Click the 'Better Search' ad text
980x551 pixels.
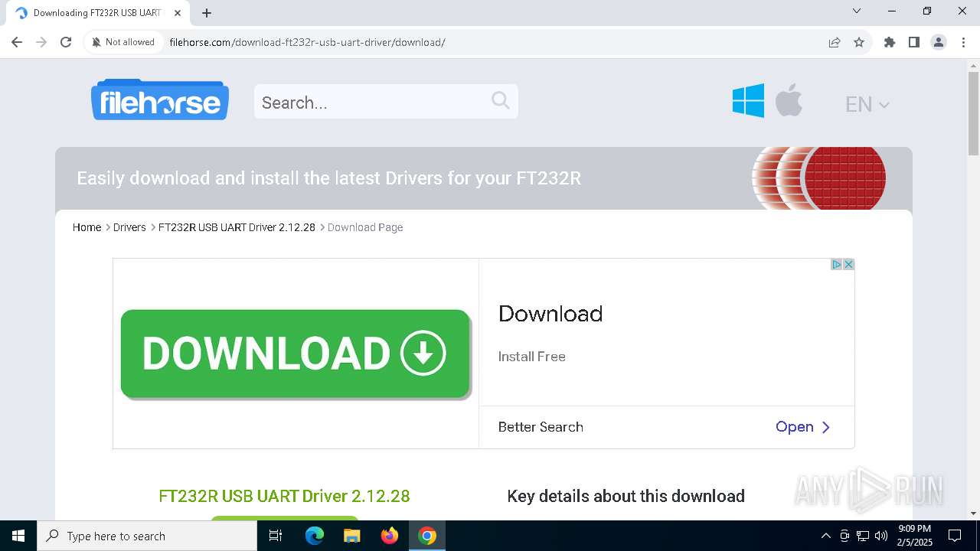541,427
